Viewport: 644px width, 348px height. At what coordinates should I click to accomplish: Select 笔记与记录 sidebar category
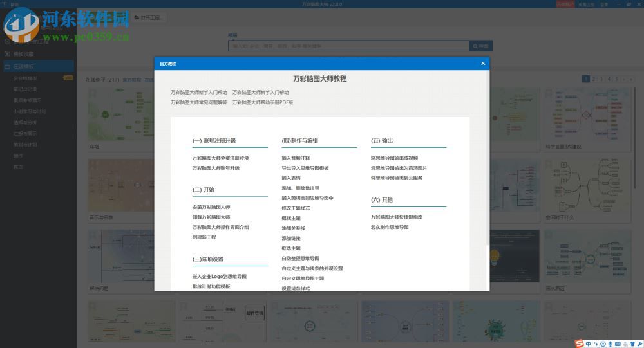pos(25,89)
